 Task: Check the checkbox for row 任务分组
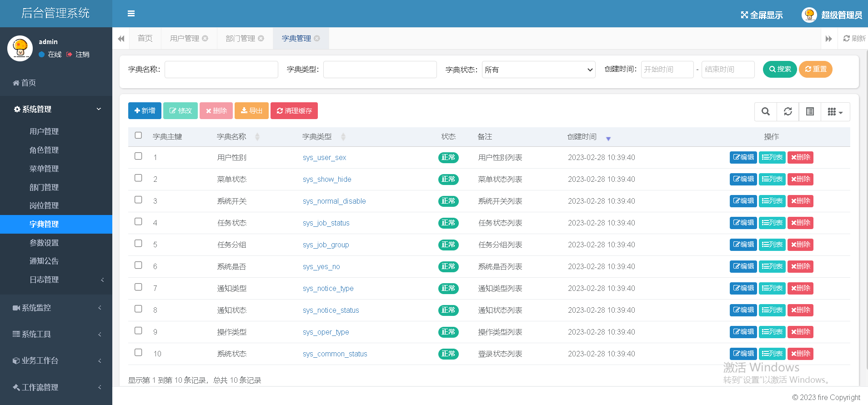tap(138, 243)
